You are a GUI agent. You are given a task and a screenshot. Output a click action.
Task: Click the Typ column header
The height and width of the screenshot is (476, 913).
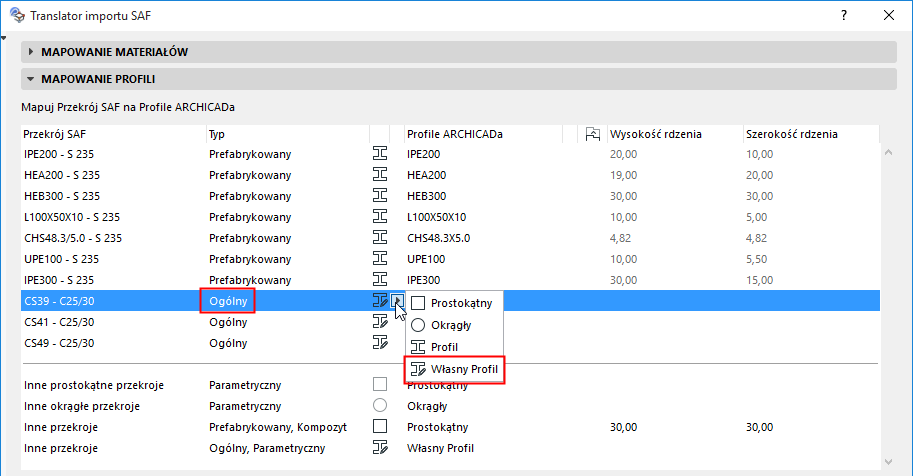click(288, 134)
